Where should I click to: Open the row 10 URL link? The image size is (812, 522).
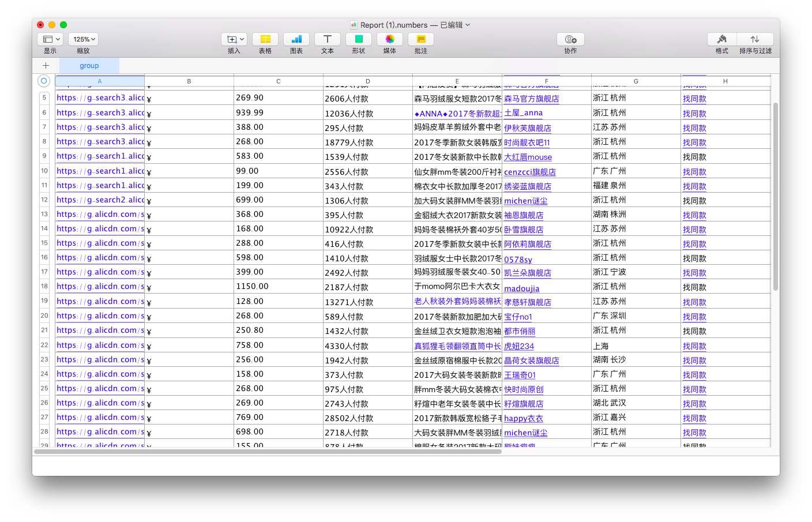pos(100,171)
